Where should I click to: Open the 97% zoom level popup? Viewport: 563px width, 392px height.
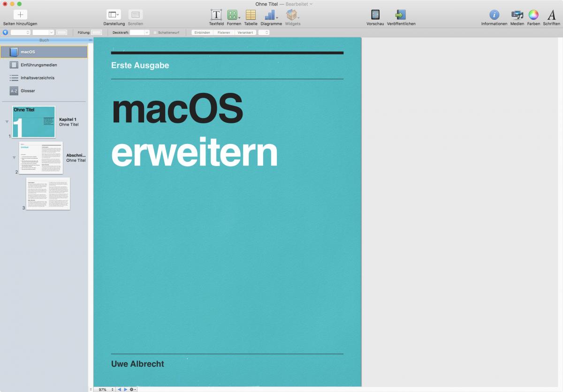(105, 389)
